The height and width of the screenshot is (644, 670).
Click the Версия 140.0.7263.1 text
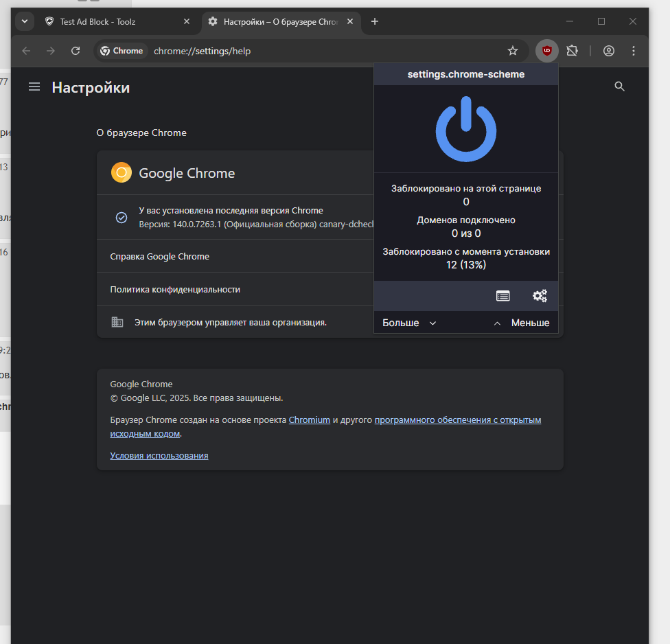point(256,225)
